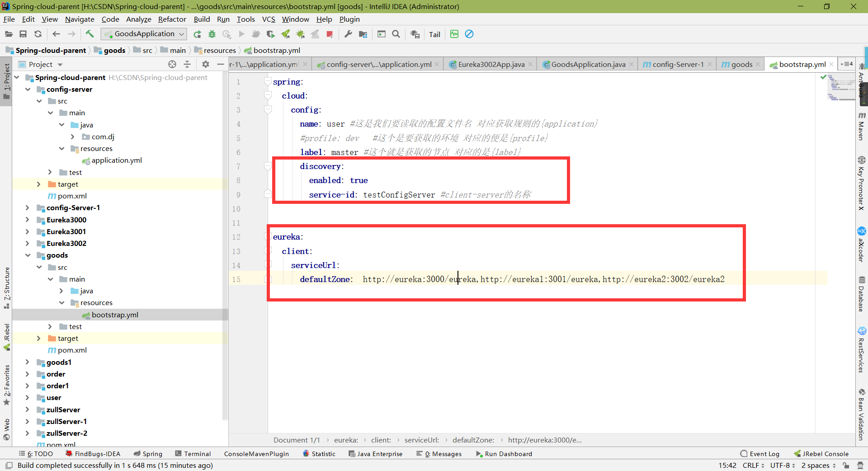
Task: Open the Terminal tool window
Action: [193, 454]
